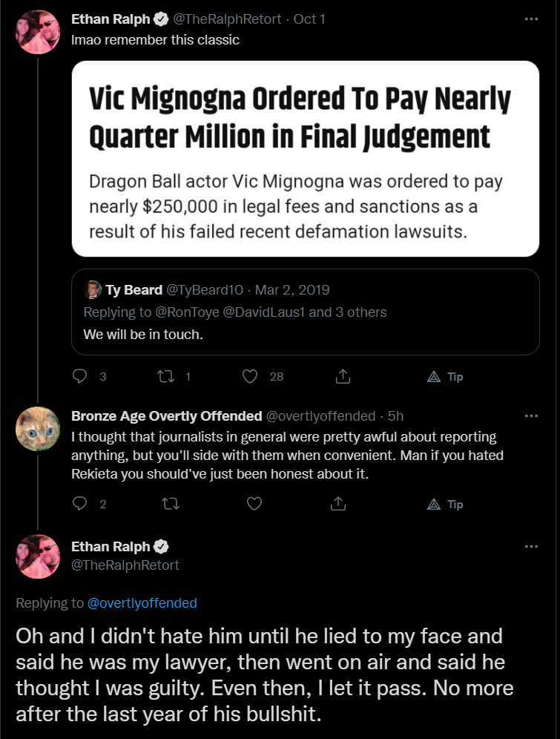The width and height of the screenshot is (560, 739).
Task: Tip the Bronze Age Overtly Offended account
Action: 445,505
